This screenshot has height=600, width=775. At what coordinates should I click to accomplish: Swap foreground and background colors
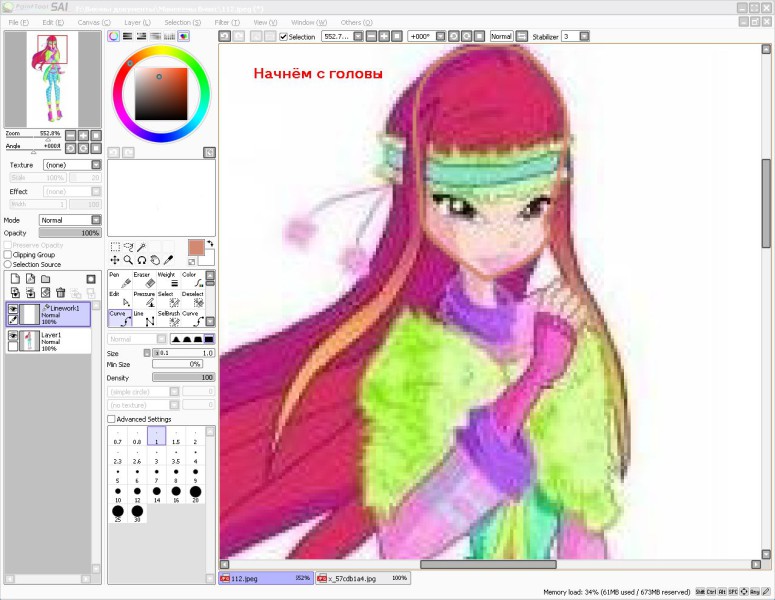pyautogui.click(x=210, y=243)
